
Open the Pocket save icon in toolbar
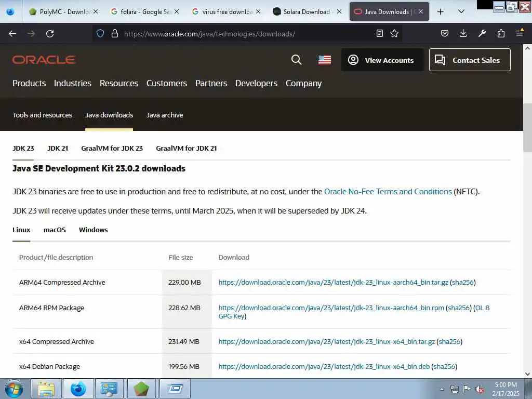[445, 33]
